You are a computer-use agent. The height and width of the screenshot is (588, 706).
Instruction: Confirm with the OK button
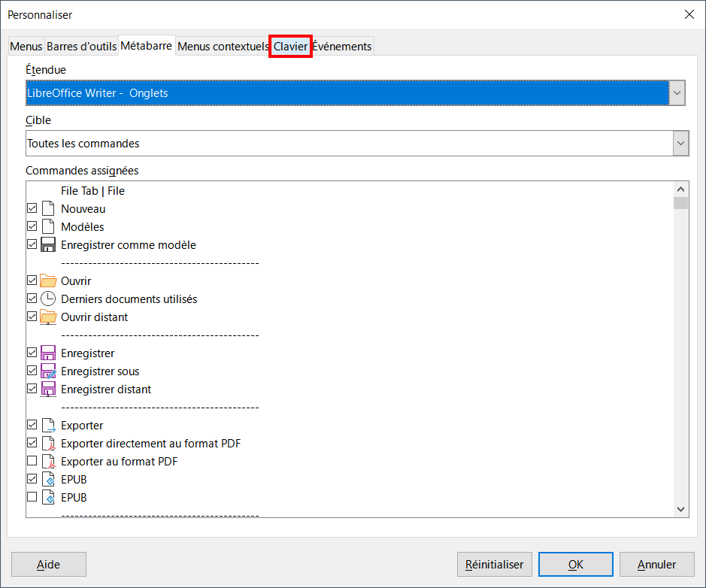tap(575, 564)
